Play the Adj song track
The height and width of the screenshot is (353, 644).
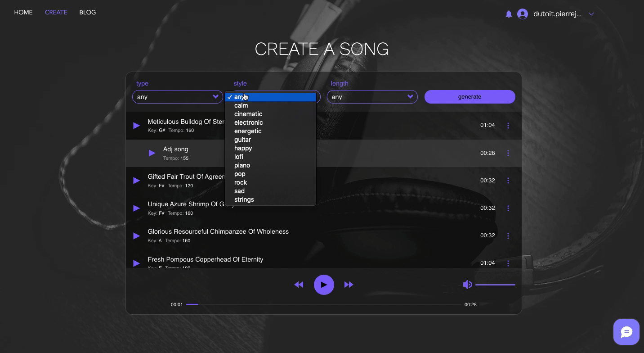152,153
